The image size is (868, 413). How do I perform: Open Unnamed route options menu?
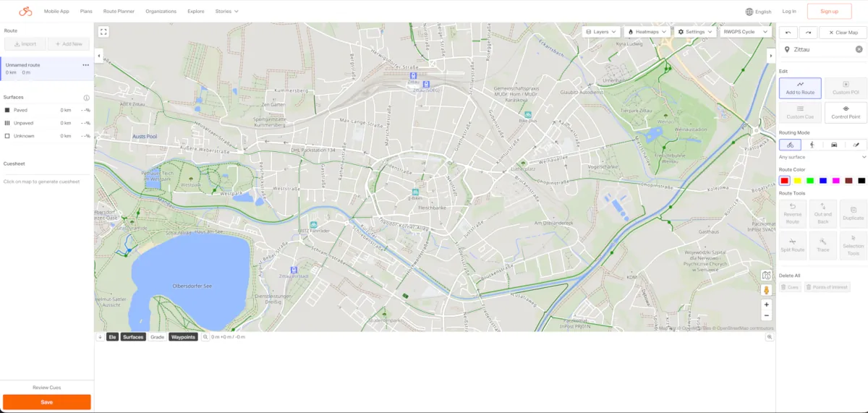tap(85, 65)
